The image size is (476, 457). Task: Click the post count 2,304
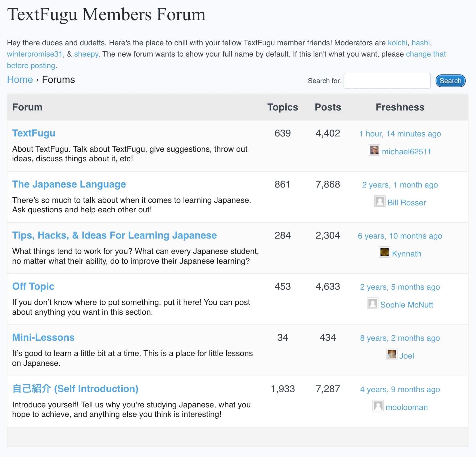328,235
